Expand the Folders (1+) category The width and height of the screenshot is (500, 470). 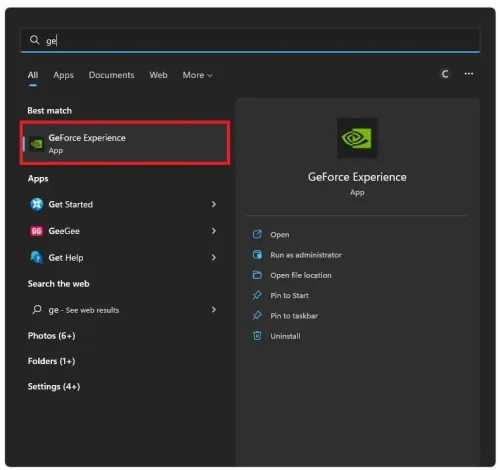tap(52, 361)
